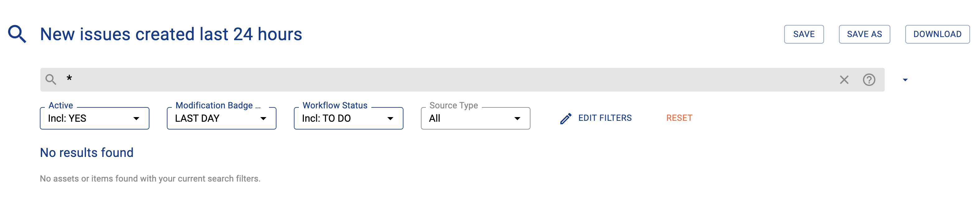
Task: Click the Active dropdown arrow
Action: 136,119
